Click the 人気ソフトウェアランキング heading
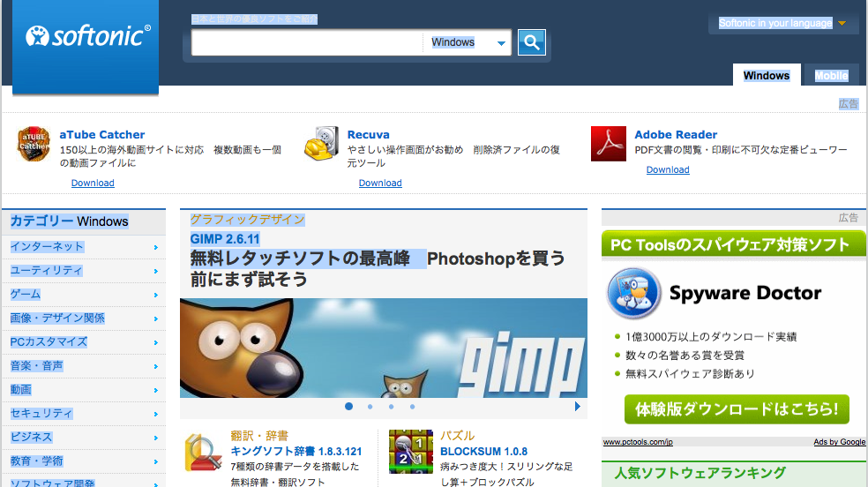Viewport: 868px width, 487px height. (700, 473)
